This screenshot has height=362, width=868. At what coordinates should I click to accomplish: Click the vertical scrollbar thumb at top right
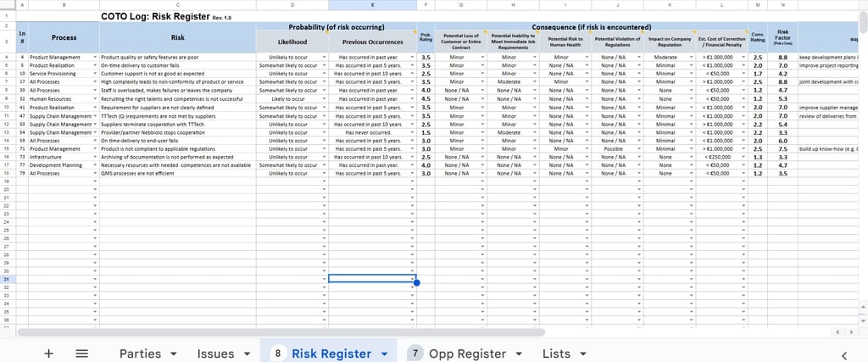click(x=863, y=21)
